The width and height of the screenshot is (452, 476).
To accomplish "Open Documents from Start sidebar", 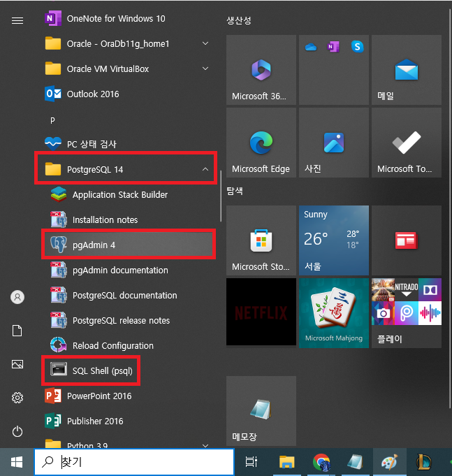I will (x=17, y=331).
